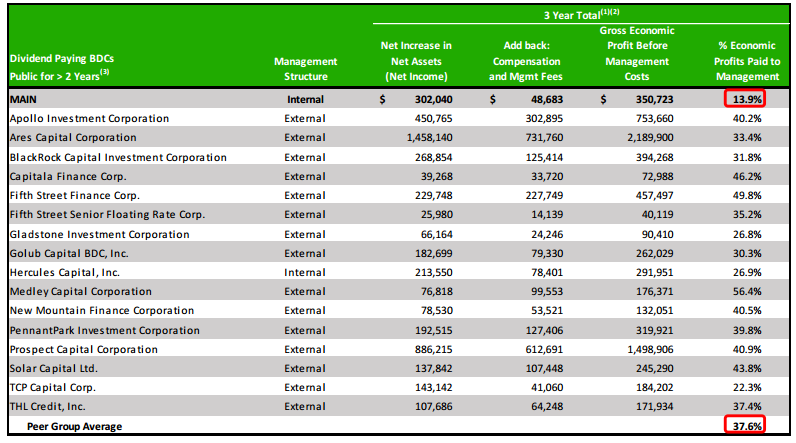The image size is (796, 443).
Task: Select the Capitala Finance Corp. 46.2% cell
Action: [x=744, y=177]
